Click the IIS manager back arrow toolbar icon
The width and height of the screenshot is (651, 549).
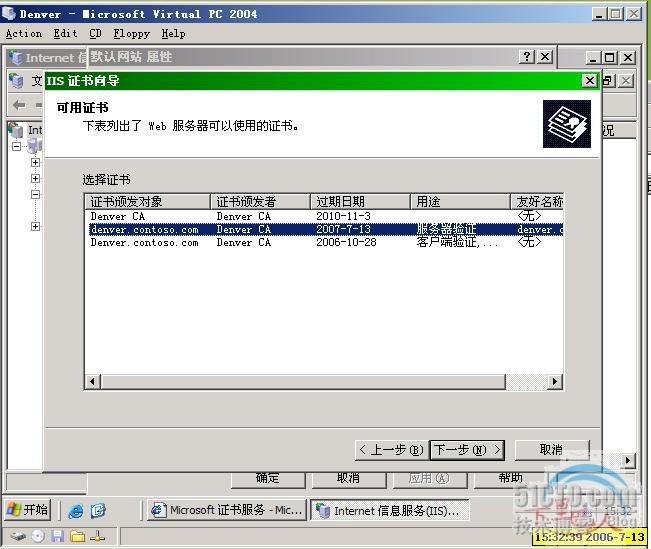coord(19,105)
